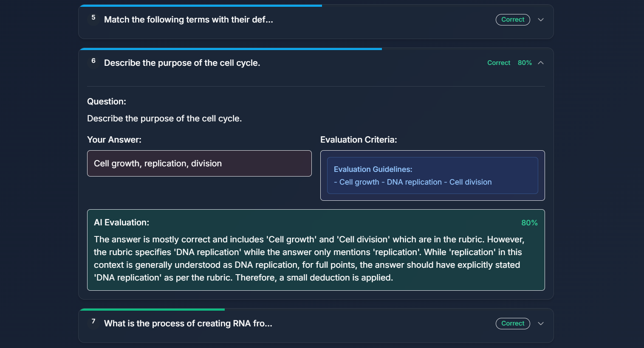
Task: Click the 80% label inside AI Evaluation panel
Action: [529, 222]
